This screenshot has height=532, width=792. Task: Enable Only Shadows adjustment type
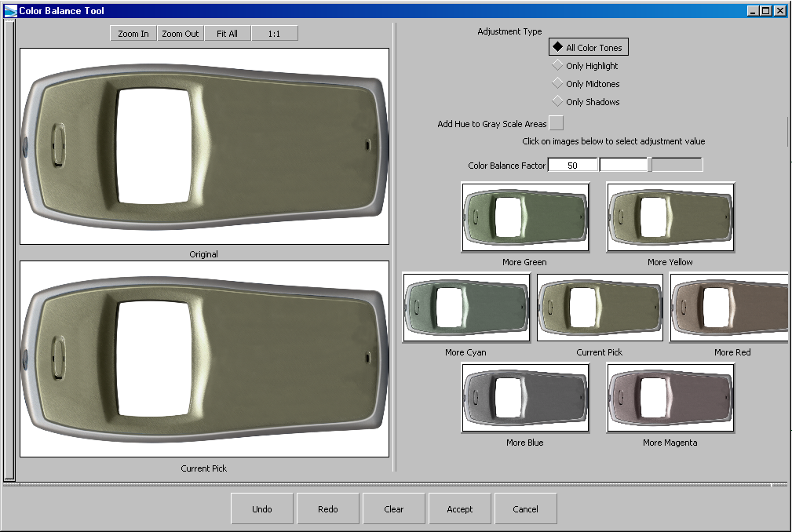point(558,102)
